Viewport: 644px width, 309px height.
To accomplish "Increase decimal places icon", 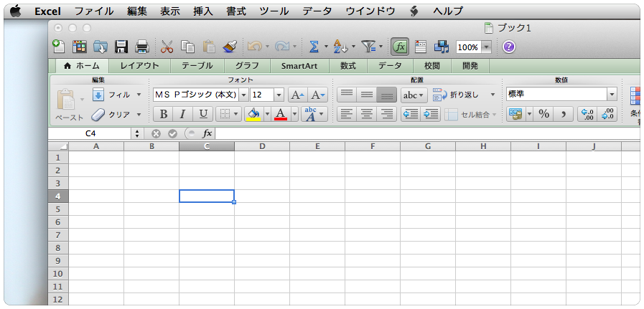I will pyautogui.click(x=587, y=114).
